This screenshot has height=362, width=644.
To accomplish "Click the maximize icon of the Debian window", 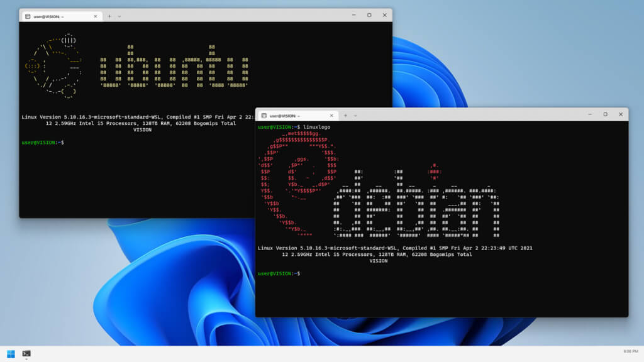I will point(606,114).
